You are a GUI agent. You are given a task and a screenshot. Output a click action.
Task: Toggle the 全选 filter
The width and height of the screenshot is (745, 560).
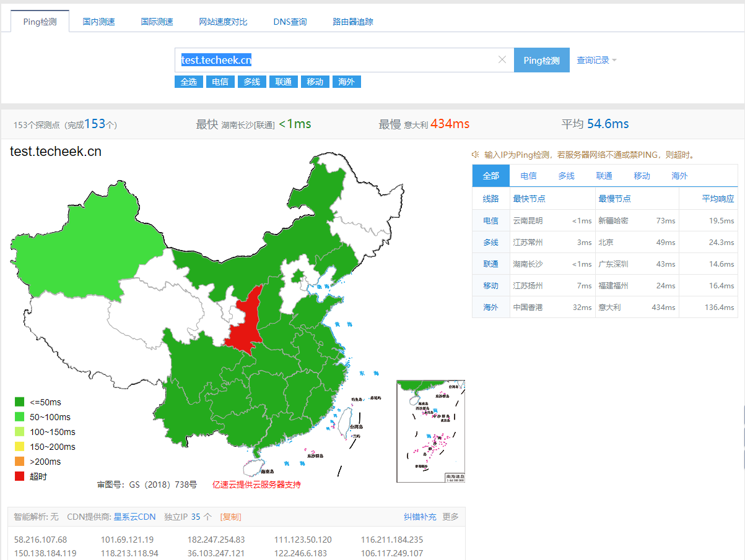189,82
